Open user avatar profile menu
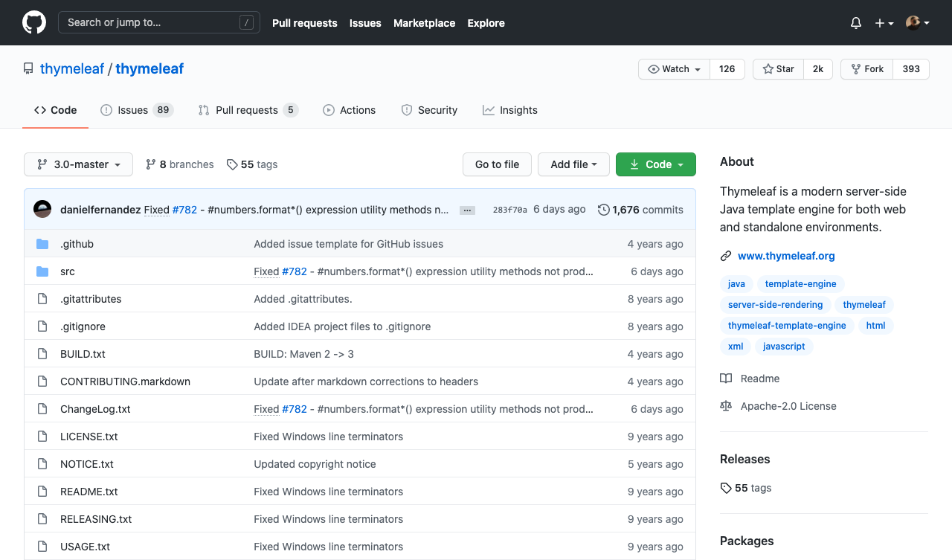 (x=918, y=23)
